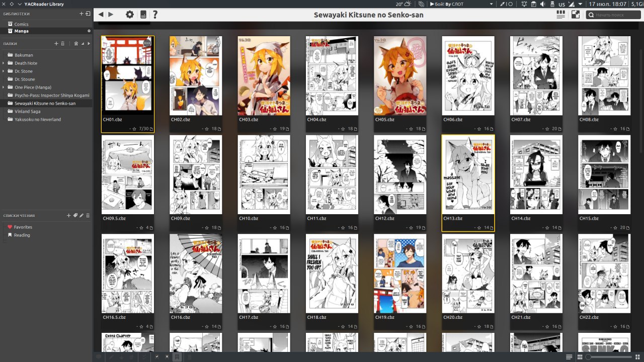644x362 pixels.
Task: Add new folder in ПАПКИ header
Action: coord(56,44)
